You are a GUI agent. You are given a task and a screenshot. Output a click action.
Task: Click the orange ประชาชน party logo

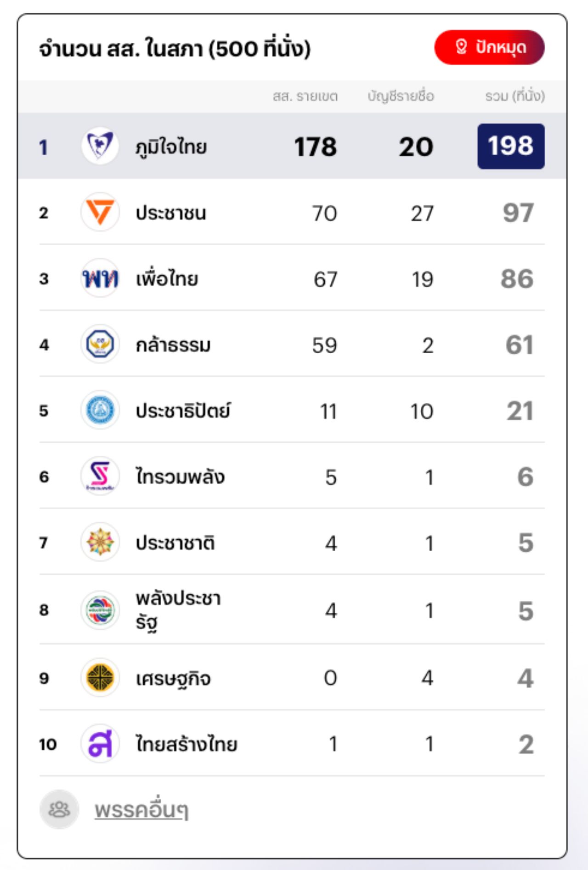(100, 212)
